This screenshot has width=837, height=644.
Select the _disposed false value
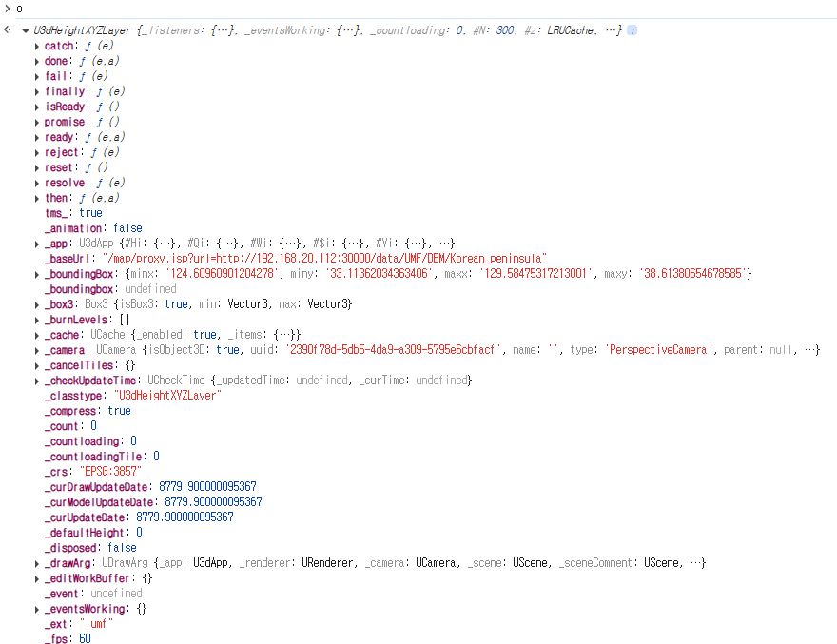pos(123,547)
